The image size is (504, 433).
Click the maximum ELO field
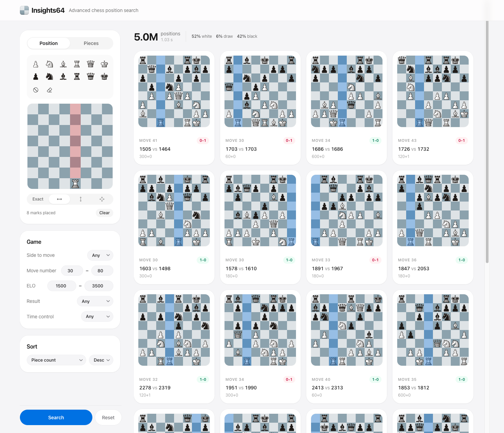pos(98,286)
